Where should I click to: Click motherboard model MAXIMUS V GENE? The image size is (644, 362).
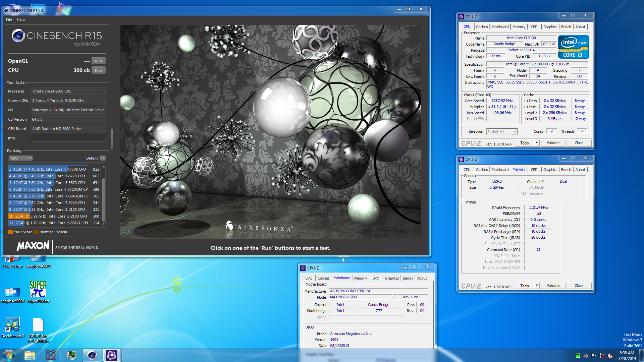click(x=361, y=297)
